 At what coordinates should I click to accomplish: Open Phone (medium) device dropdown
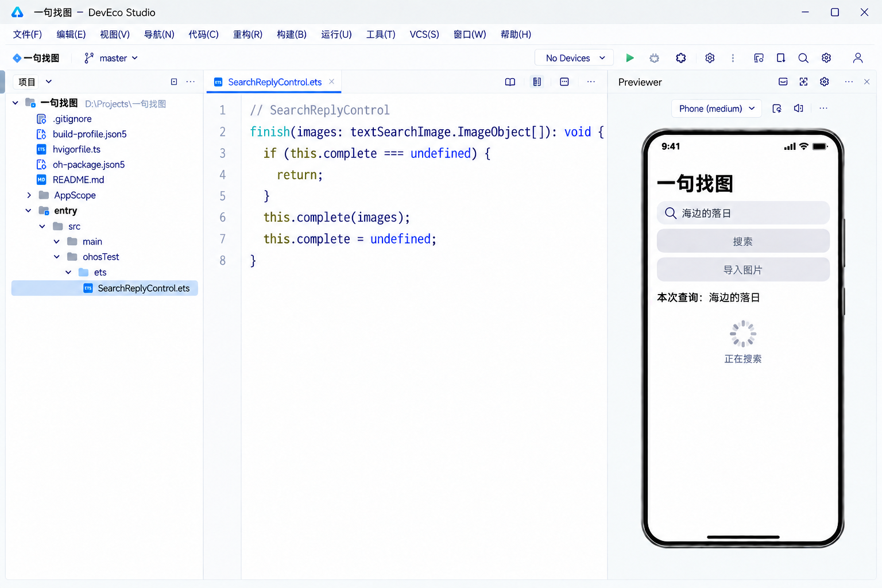(717, 109)
